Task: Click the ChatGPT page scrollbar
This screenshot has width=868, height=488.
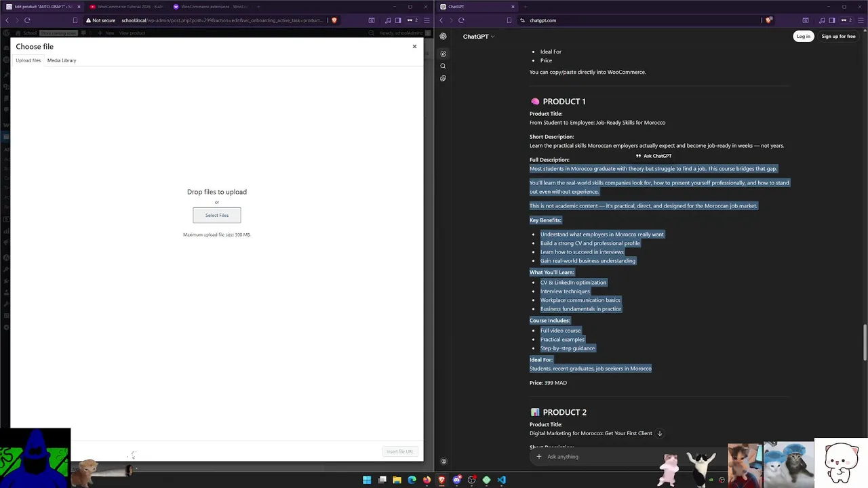Action: click(x=865, y=342)
